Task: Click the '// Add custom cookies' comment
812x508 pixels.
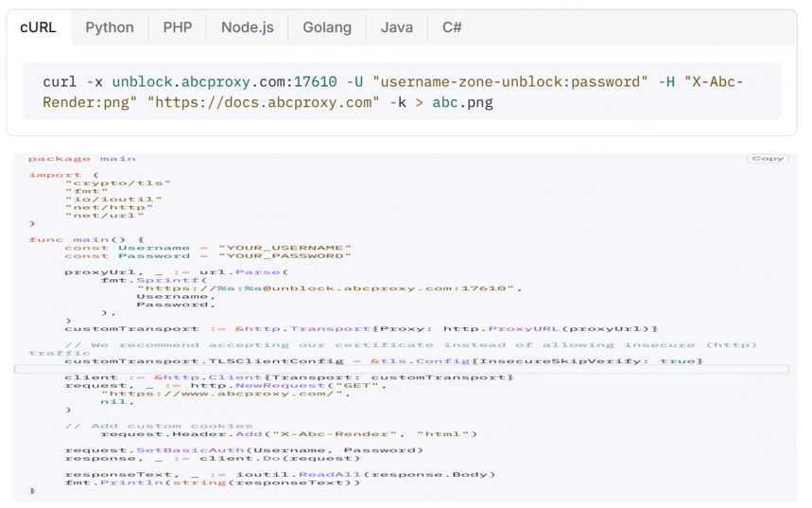Action: 159,426
